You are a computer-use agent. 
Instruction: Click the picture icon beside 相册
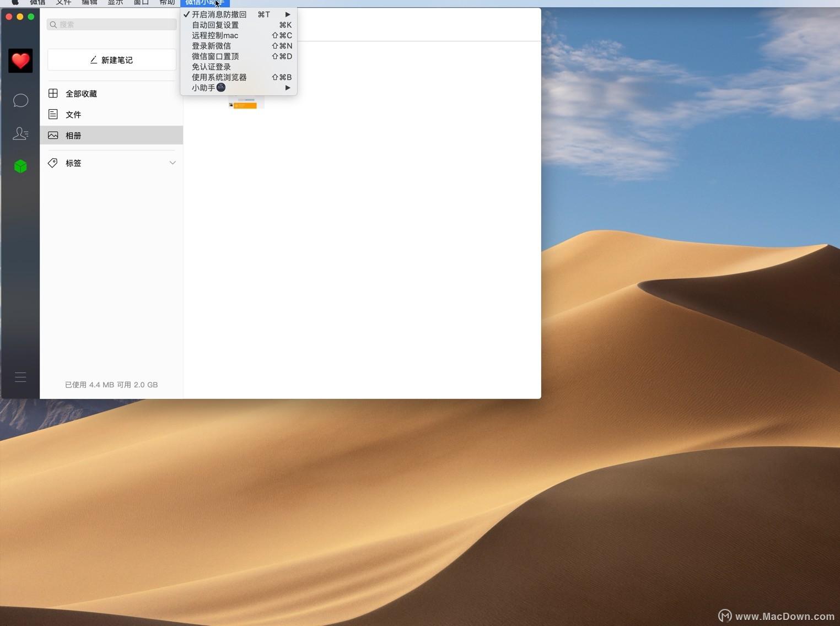[53, 135]
